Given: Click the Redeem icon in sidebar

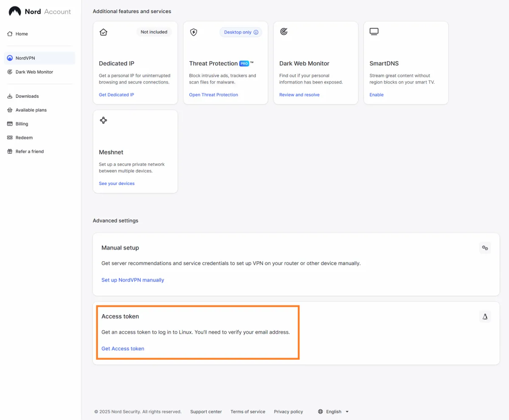Looking at the screenshot, I should coord(10,137).
